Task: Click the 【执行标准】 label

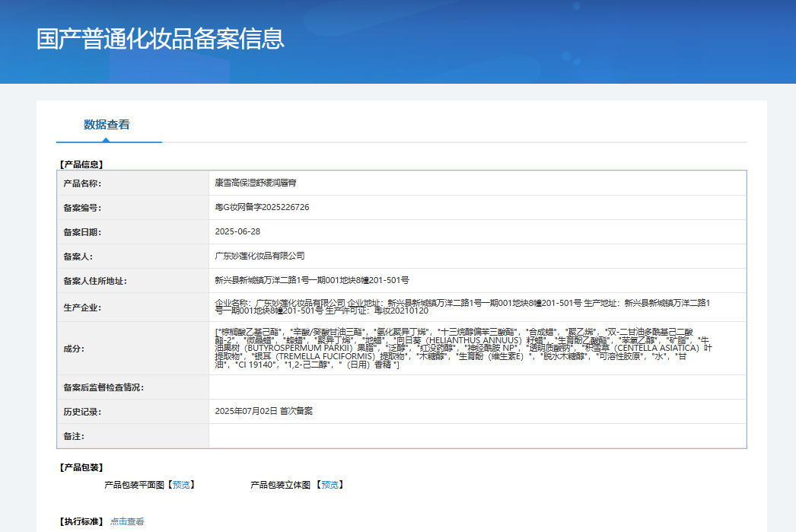Action: (x=81, y=522)
